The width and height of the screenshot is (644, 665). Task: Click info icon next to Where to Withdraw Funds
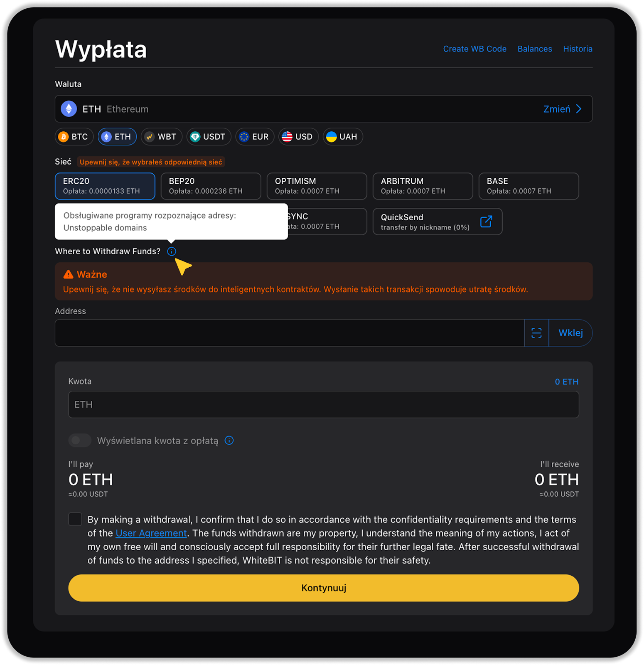[172, 251]
